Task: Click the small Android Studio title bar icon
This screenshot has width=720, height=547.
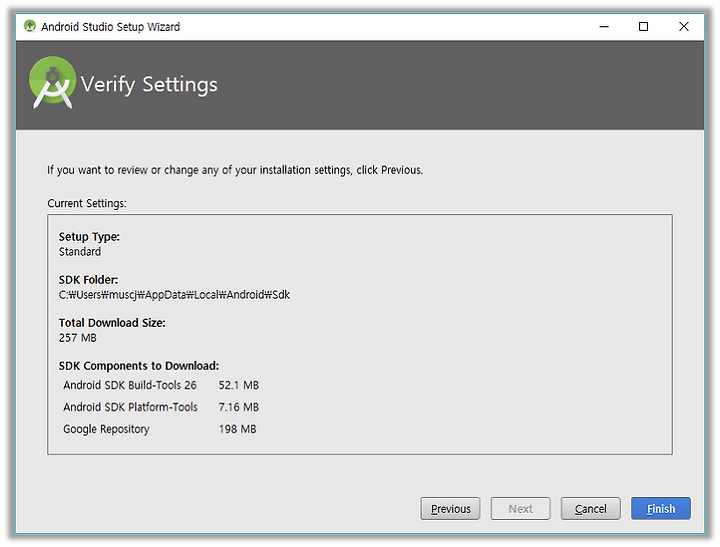Action: coord(30,26)
